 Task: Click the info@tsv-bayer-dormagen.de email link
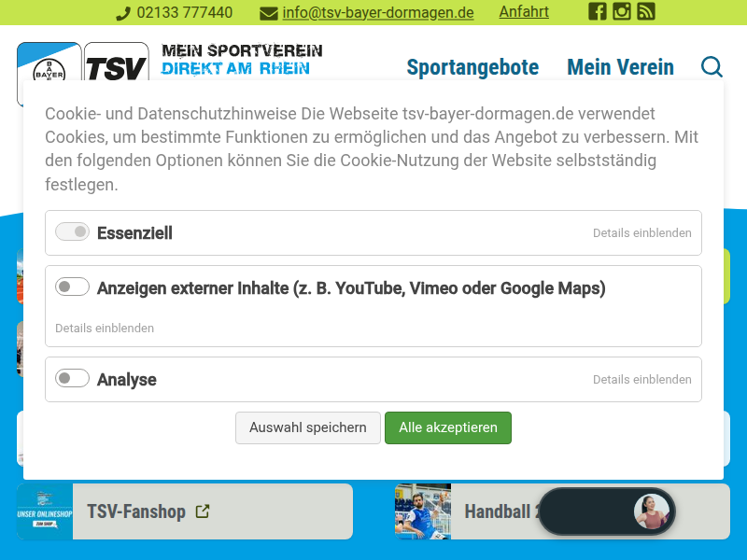pyautogui.click(x=377, y=13)
